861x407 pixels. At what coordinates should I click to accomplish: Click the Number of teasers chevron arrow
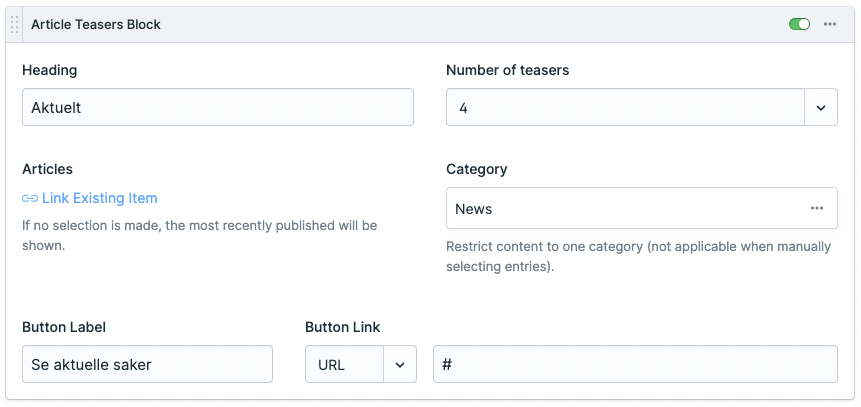[821, 107]
